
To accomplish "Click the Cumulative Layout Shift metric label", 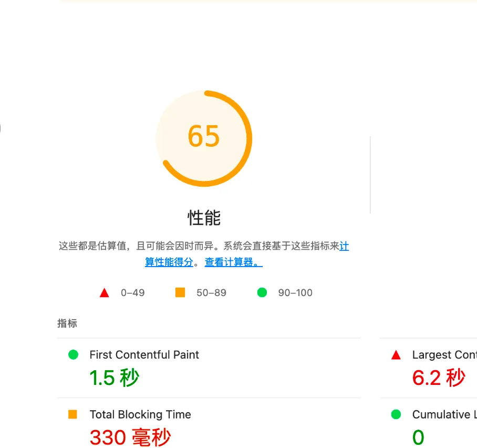I will [444, 414].
